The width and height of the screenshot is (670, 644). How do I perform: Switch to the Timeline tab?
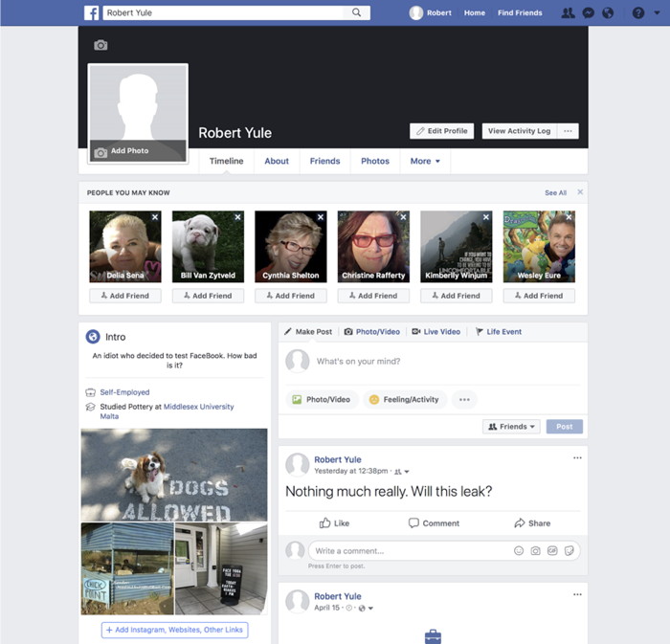(x=227, y=161)
